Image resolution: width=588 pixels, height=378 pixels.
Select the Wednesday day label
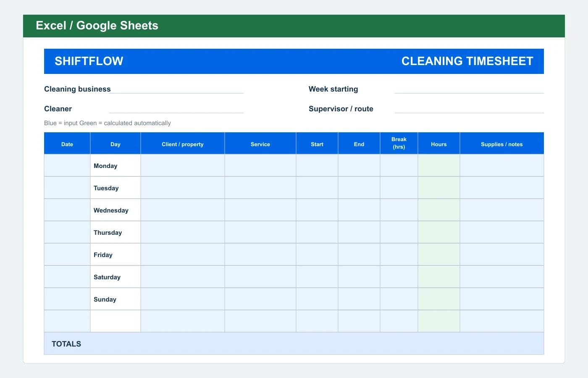(111, 210)
